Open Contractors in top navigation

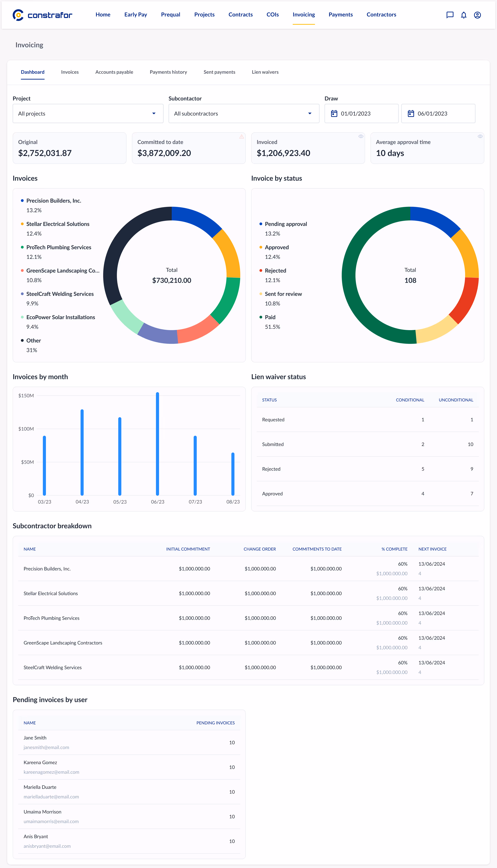tap(381, 15)
